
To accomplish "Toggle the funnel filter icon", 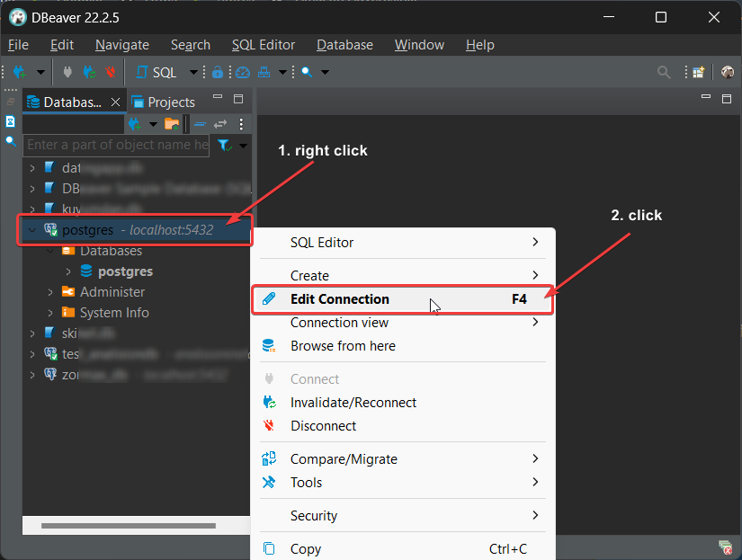I will click(x=224, y=145).
